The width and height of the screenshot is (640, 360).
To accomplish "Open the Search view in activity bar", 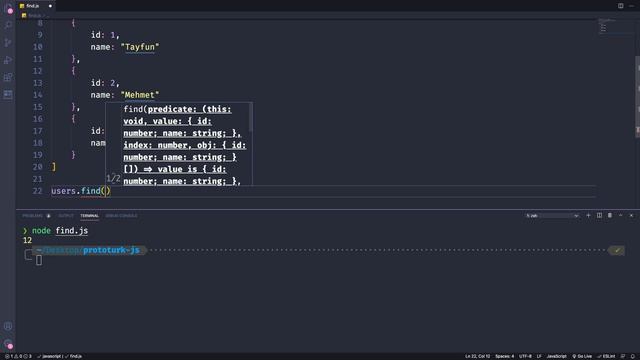I will tap(8, 25).
